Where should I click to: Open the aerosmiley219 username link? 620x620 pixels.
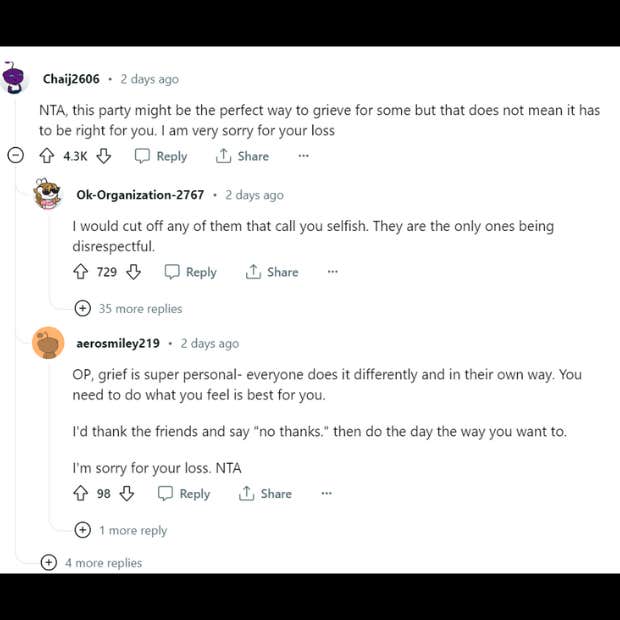click(118, 343)
